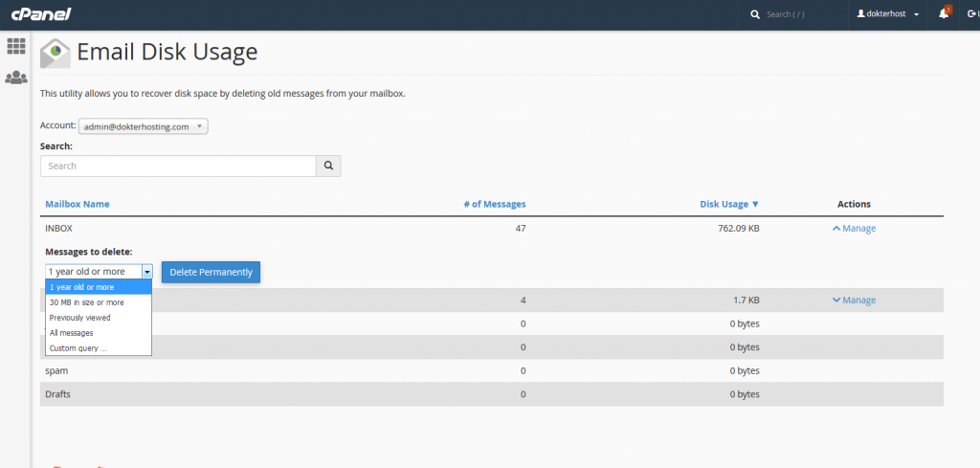Collapse the INBOX Manage expander

[x=854, y=229]
